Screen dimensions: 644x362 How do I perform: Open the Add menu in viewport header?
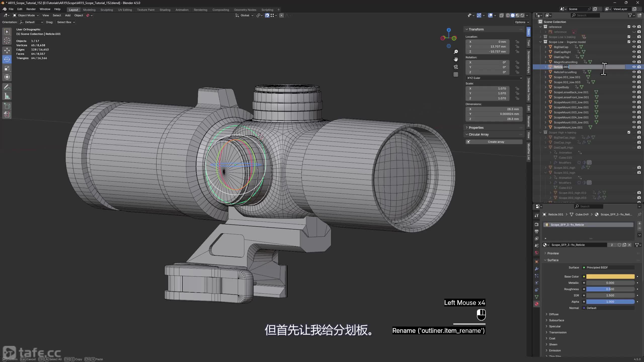click(x=68, y=15)
